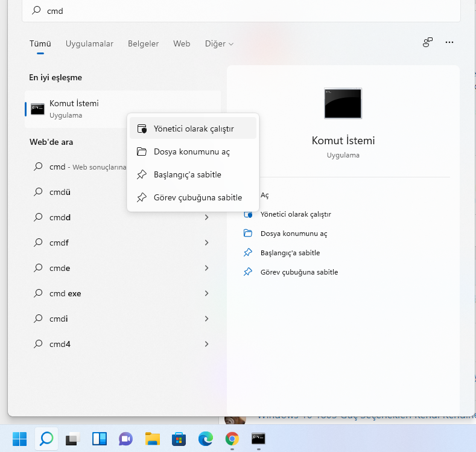Switch to Command Prompt taskbar icon
476x452 pixels.
258,439
